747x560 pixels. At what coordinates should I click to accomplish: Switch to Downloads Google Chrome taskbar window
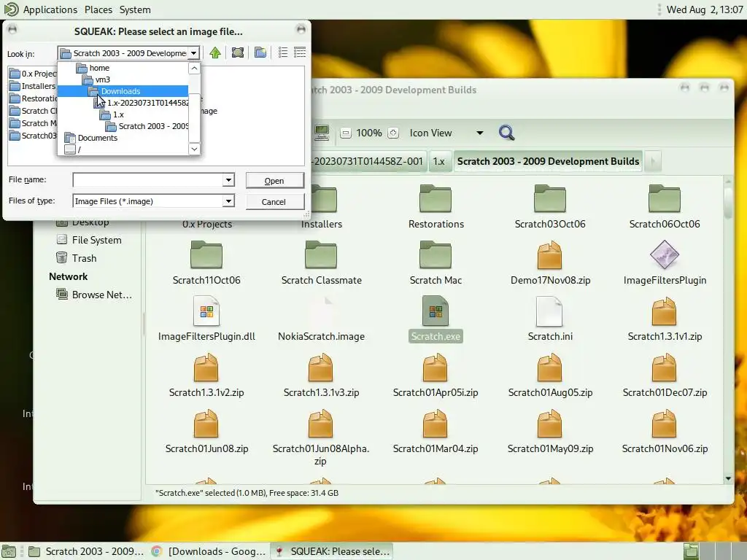[x=209, y=551]
